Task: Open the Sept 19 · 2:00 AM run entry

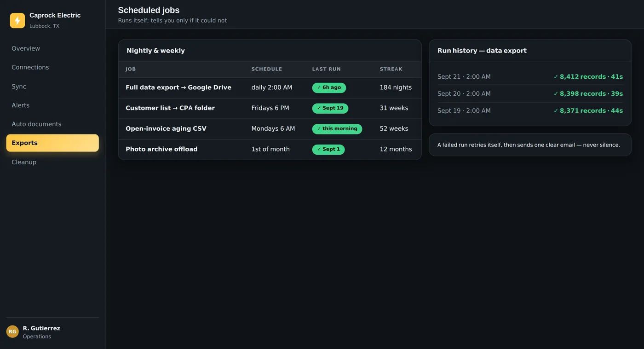Action: pyautogui.click(x=530, y=111)
